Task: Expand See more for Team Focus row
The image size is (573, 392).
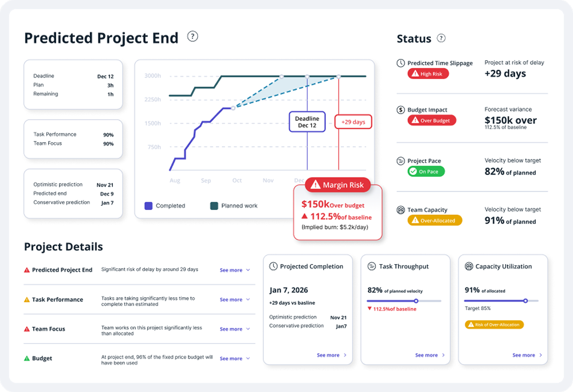Action: point(235,329)
